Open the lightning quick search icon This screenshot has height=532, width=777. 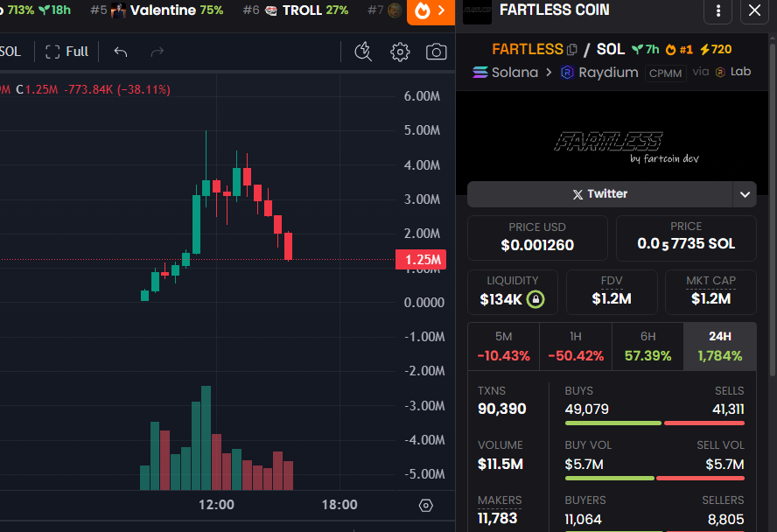coord(363,52)
